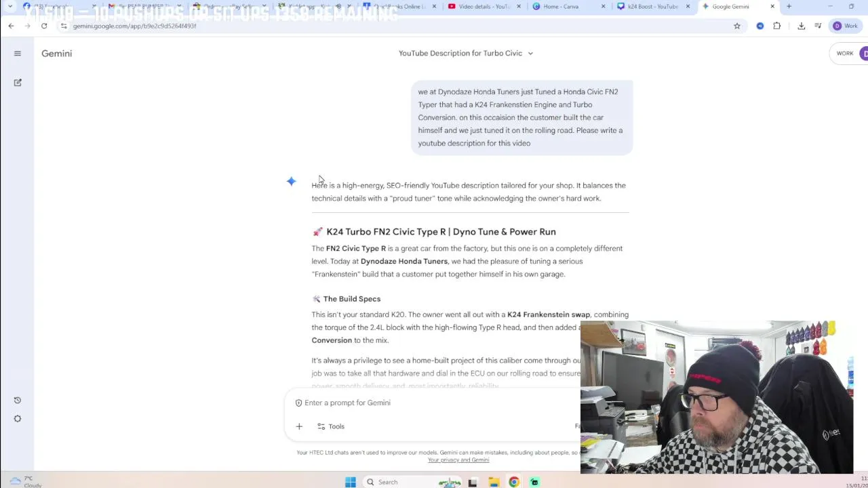Open the tab search dropdown arrow

click(x=10, y=6)
